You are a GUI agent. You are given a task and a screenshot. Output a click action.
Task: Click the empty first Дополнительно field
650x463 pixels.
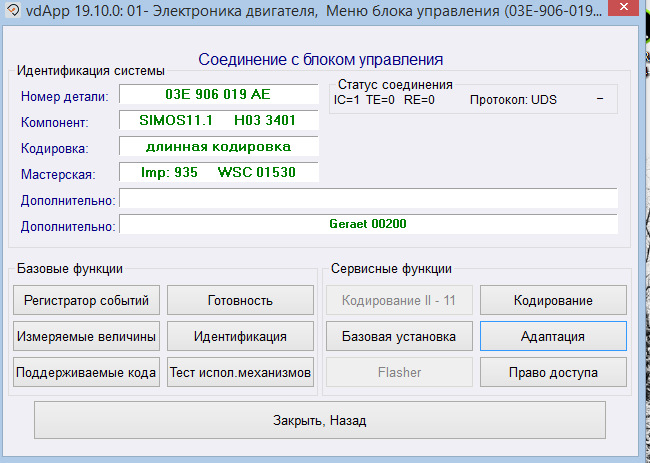point(369,198)
